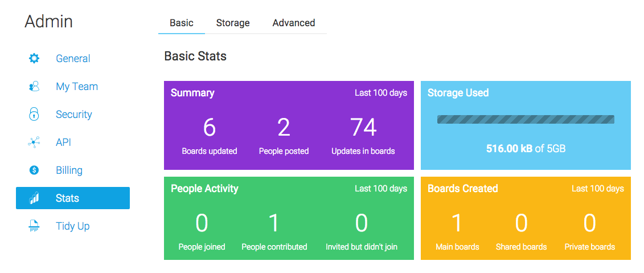This screenshot has height=273, width=644.
Task: Open the My Team sidebar link
Action: tap(77, 86)
